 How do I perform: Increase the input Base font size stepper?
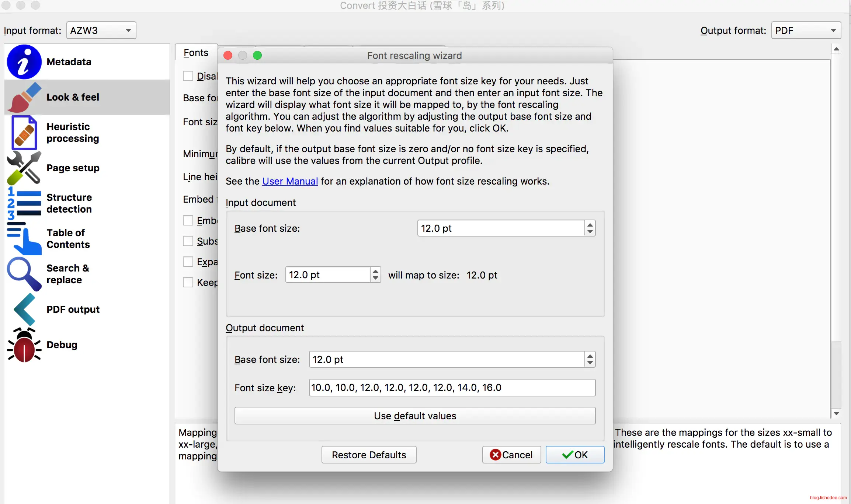point(590,224)
